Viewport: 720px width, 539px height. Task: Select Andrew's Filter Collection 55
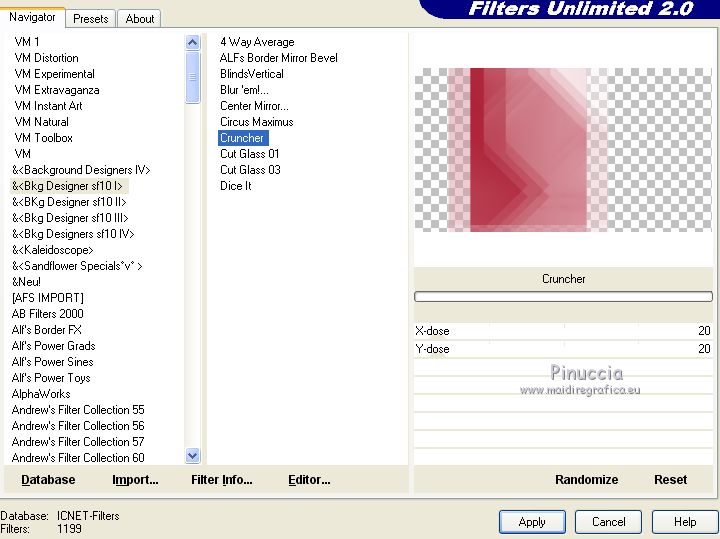78,410
